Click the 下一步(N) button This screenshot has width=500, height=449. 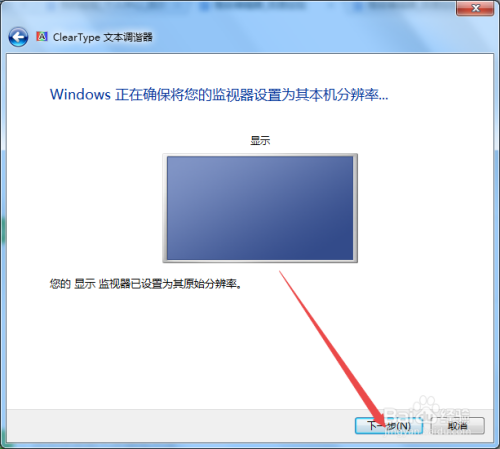[x=389, y=426]
